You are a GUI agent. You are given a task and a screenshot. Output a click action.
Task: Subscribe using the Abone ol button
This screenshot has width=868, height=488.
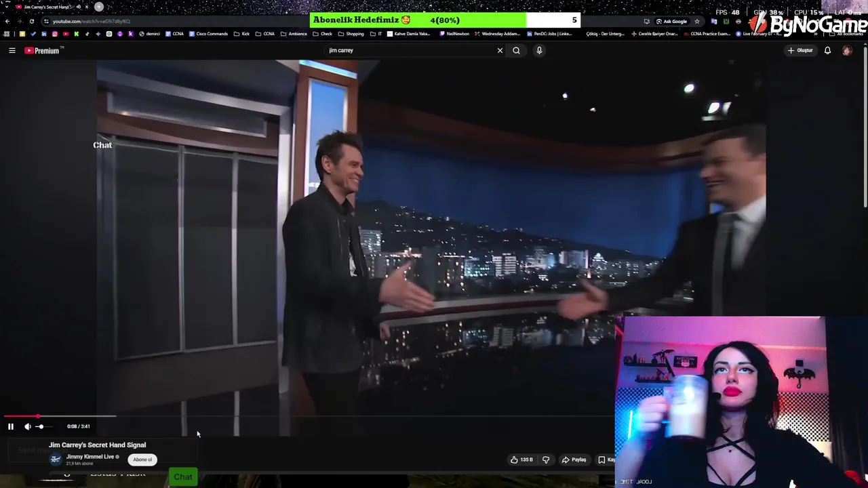[x=142, y=460]
